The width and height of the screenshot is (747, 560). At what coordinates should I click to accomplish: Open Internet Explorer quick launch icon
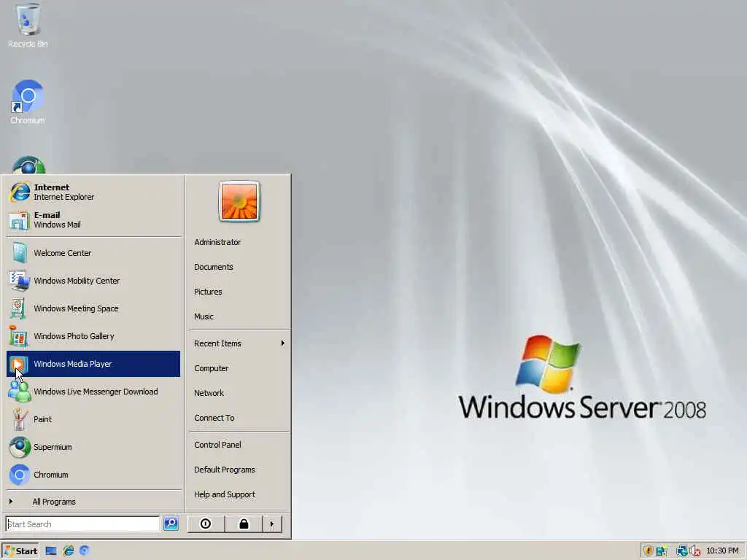[x=68, y=551]
